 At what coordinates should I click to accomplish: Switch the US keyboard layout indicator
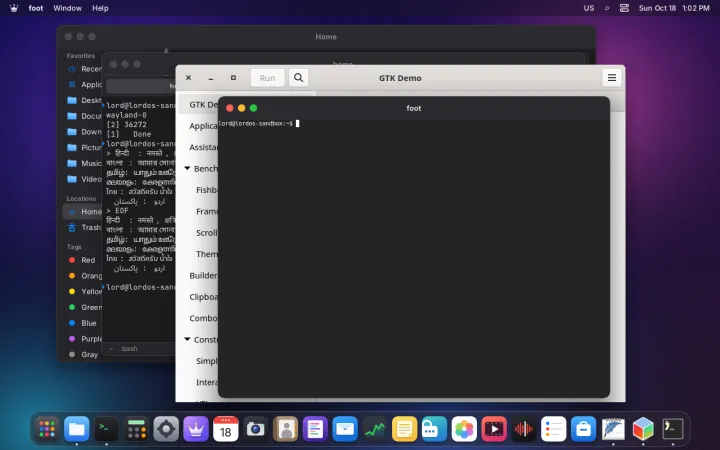click(x=589, y=8)
